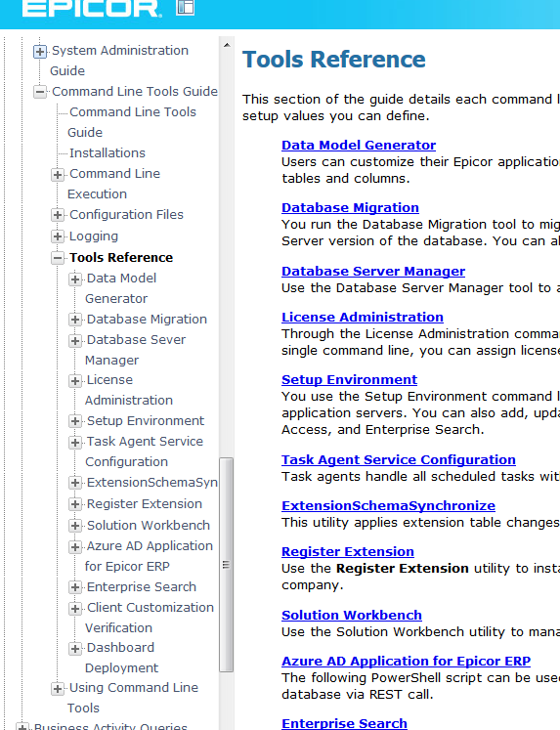Open the Configuration Files tree item
Screen dimensions: 560x730
(126, 214)
